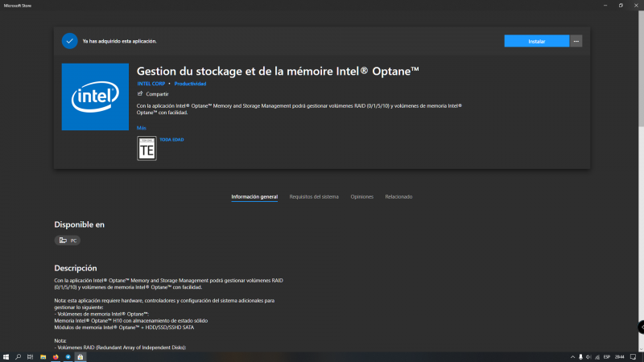Select the Información general tab
The width and height of the screenshot is (644, 362).
(x=254, y=196)
